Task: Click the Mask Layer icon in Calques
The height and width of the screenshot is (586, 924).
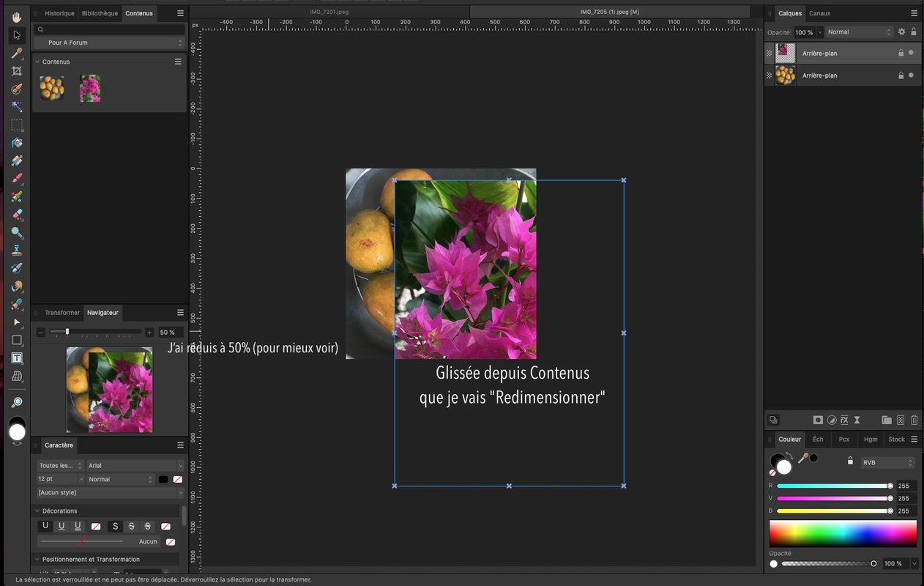Action: click(x=818, y=420)
